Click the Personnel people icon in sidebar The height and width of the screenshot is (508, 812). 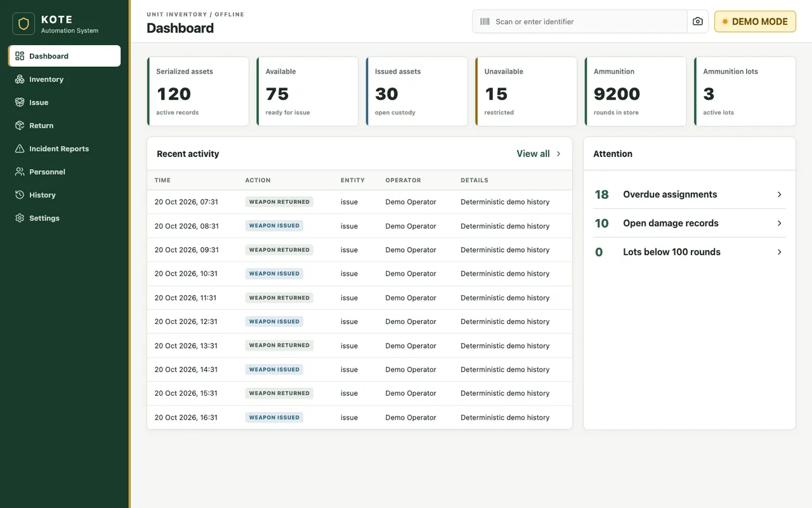pyautogui.click(x=20, y=172)
